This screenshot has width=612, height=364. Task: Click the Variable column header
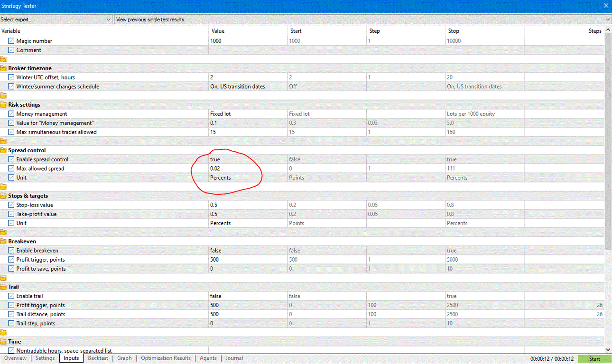click(104, 31)
